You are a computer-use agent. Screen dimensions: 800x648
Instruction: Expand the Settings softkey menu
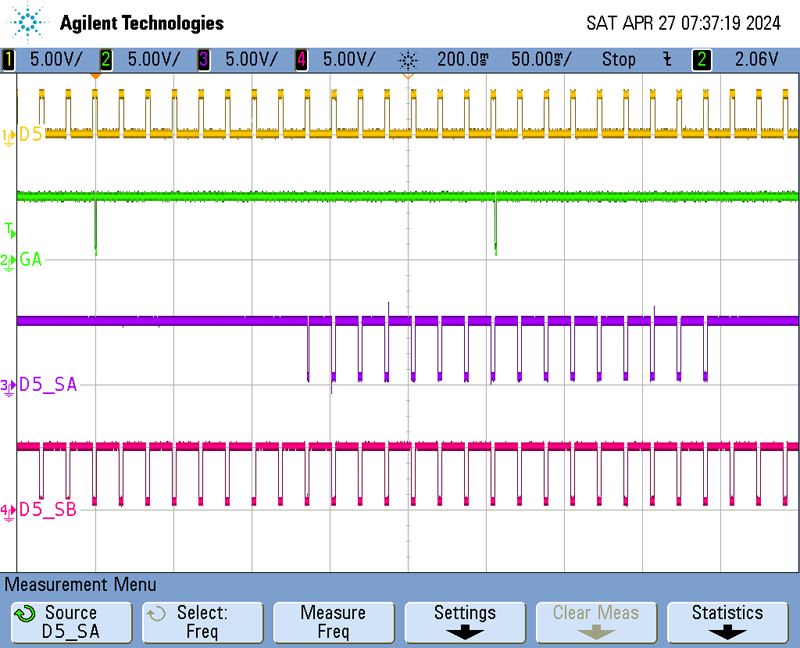[x=464, y=622]
